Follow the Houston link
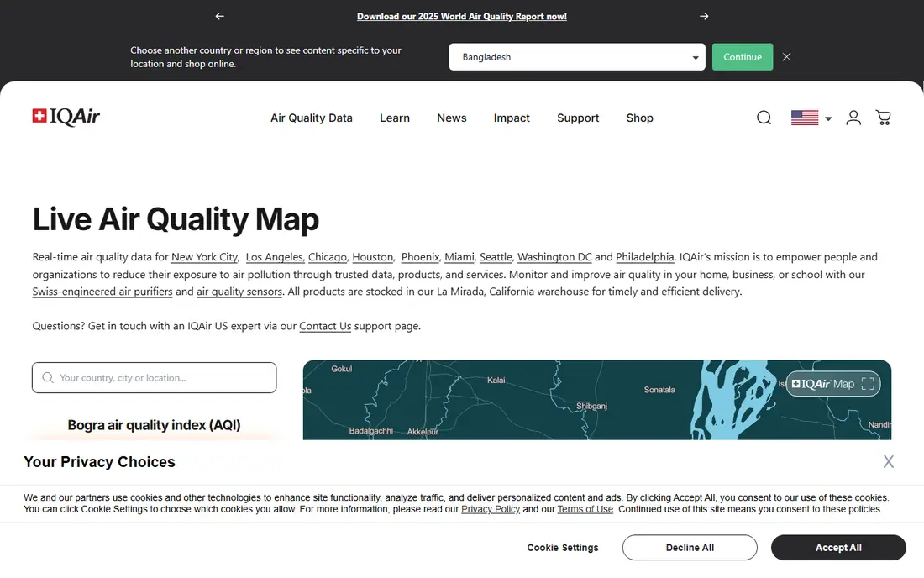The width and height of the screenshot is (924, 578). point(372,257)
